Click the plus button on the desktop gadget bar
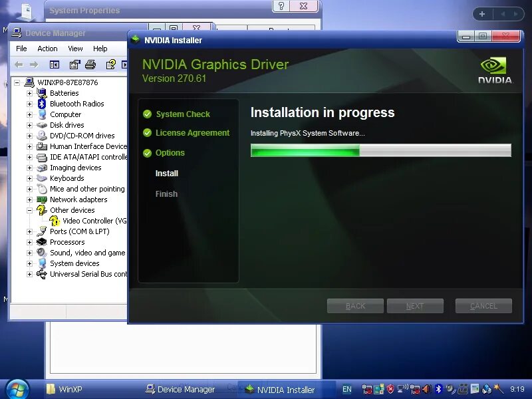The height and width of the screenshot is (399, 532). [482, 14]
